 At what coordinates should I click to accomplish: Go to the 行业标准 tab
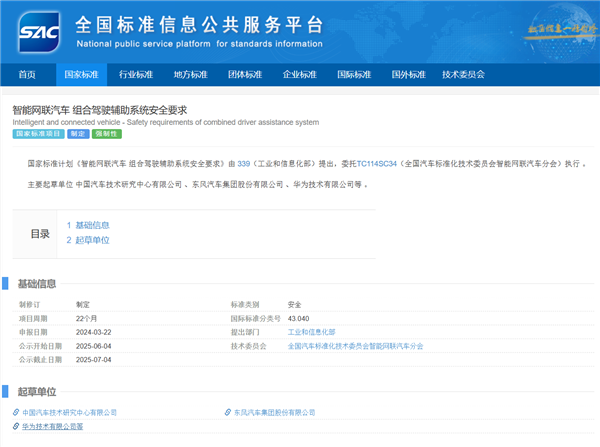click(136, 74)
